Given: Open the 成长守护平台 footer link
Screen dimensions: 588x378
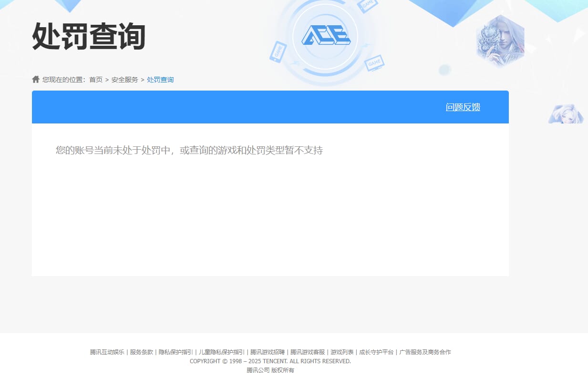Looking at the screenshot, I should (x=376, y=352).
